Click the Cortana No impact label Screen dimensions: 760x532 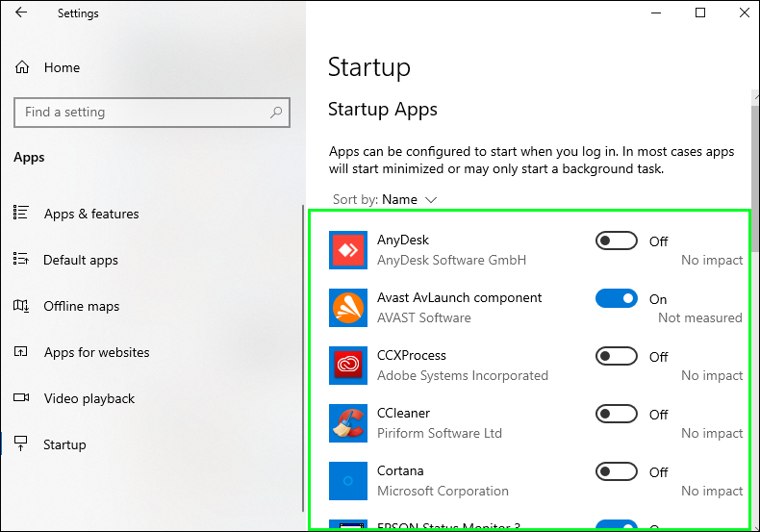(712, 491)
